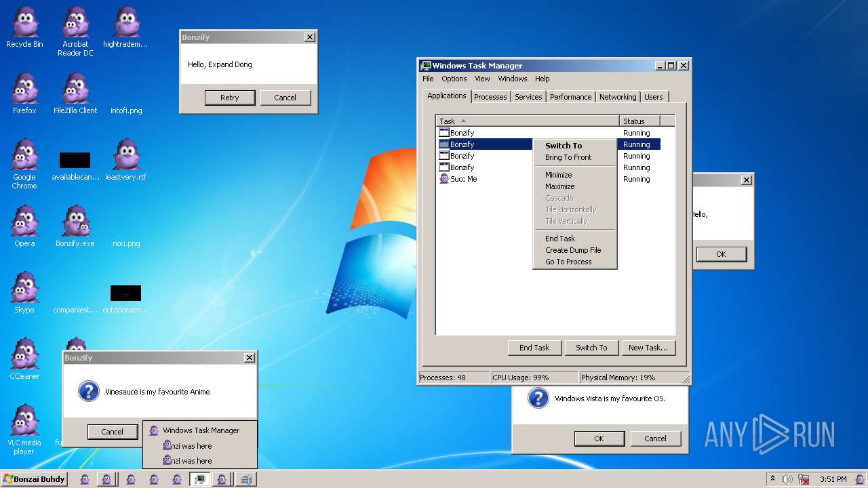Open the Windows menu in Task Manager

513,79
